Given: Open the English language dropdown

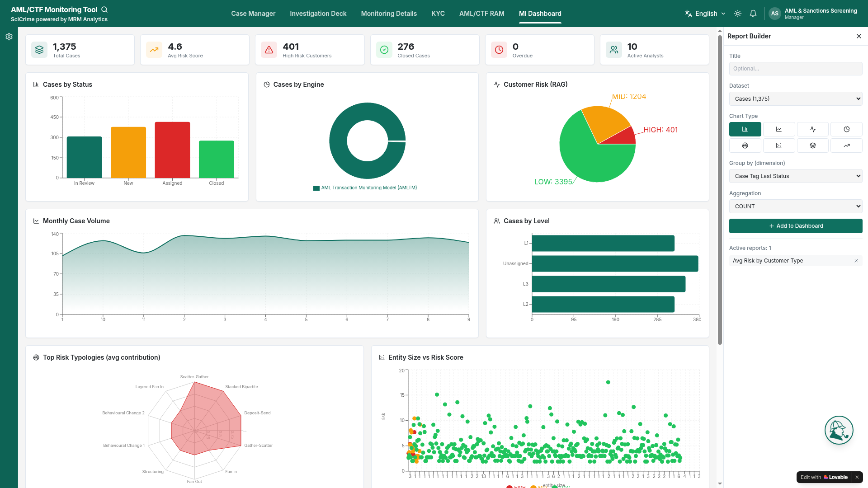Looking at the screenshot, I should [705, 14].
